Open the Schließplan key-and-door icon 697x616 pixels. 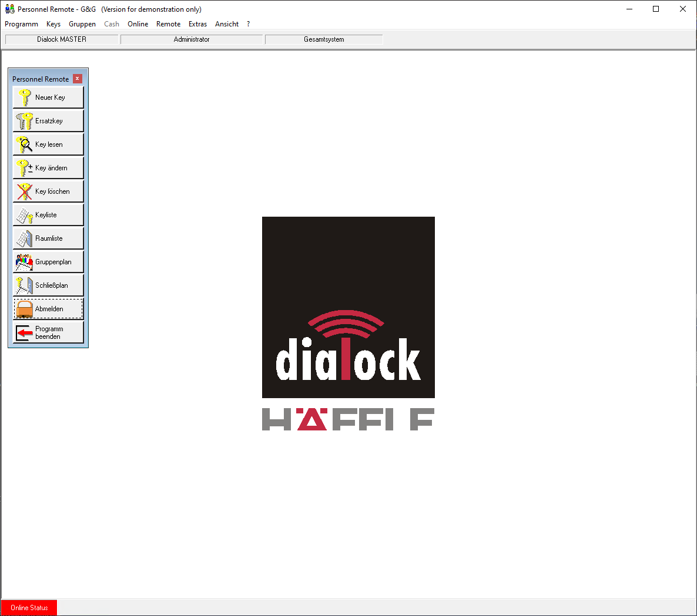[x=24, y=285]
